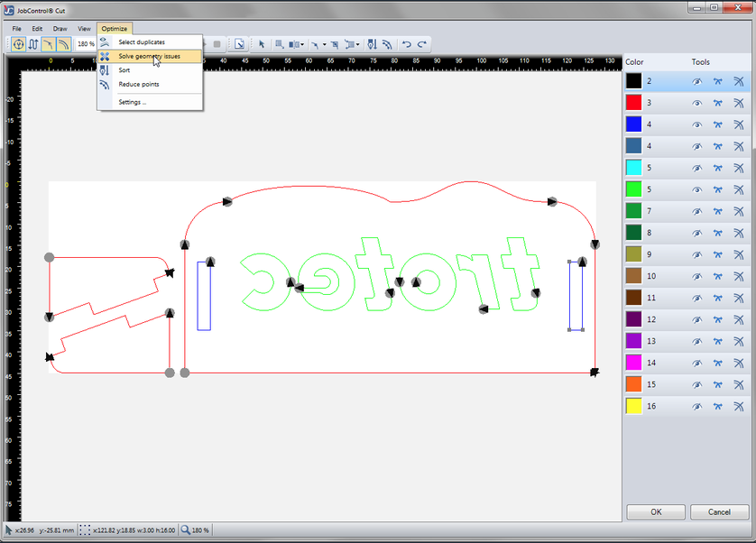
Task: Click the Undo arrow in the toolbar
Action: [406, 43]
